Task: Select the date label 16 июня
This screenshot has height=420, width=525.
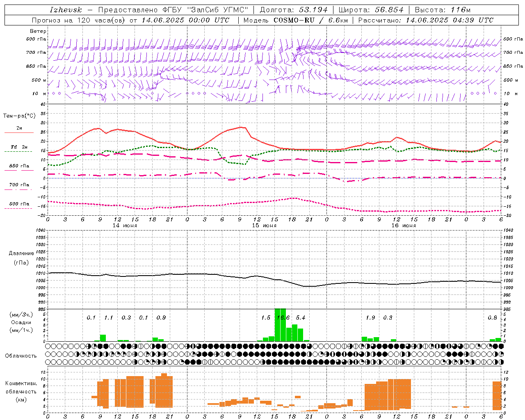Action: click(x=404, y=226)
